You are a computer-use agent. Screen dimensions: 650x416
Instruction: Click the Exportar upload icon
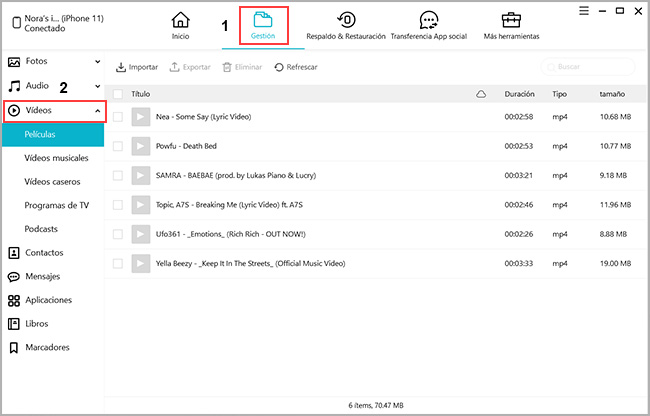tap(175, 67)
